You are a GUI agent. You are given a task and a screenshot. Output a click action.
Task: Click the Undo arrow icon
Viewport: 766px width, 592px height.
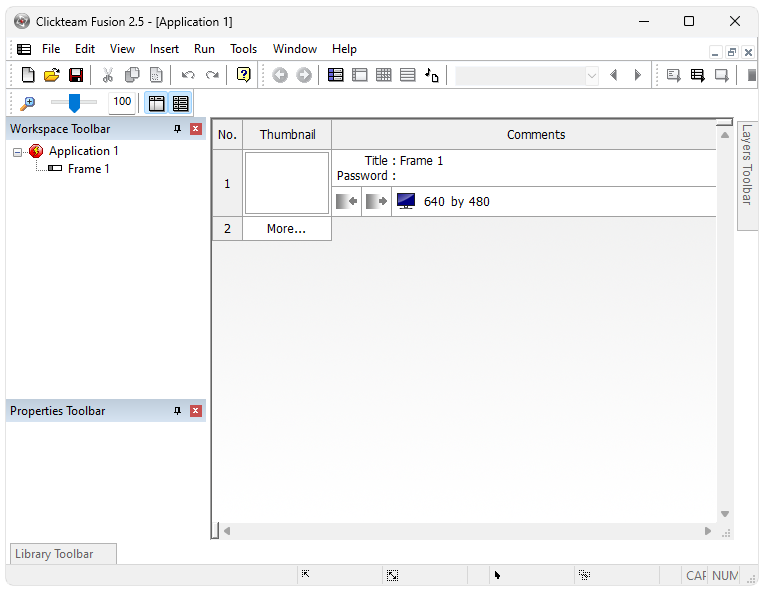[x=188, y=75]
